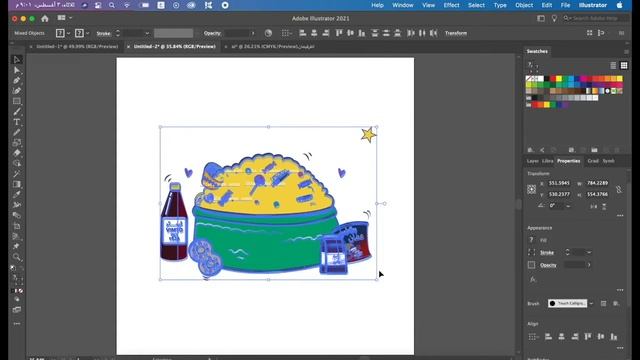640x360 pixels.
Task: Toggle Flip Vertical in Transform section
Action: click(x=604, y=207)
